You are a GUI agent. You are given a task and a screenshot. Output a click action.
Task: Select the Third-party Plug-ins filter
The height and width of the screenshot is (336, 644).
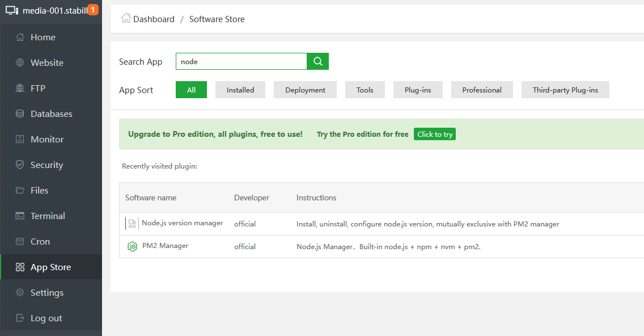(x=565, y=90)
